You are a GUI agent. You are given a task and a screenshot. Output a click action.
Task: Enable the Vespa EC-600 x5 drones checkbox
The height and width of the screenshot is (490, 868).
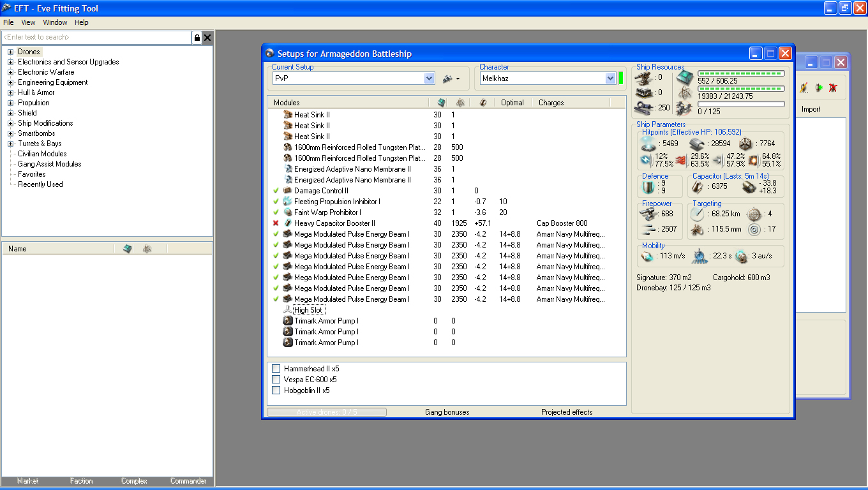coord(276,380)
